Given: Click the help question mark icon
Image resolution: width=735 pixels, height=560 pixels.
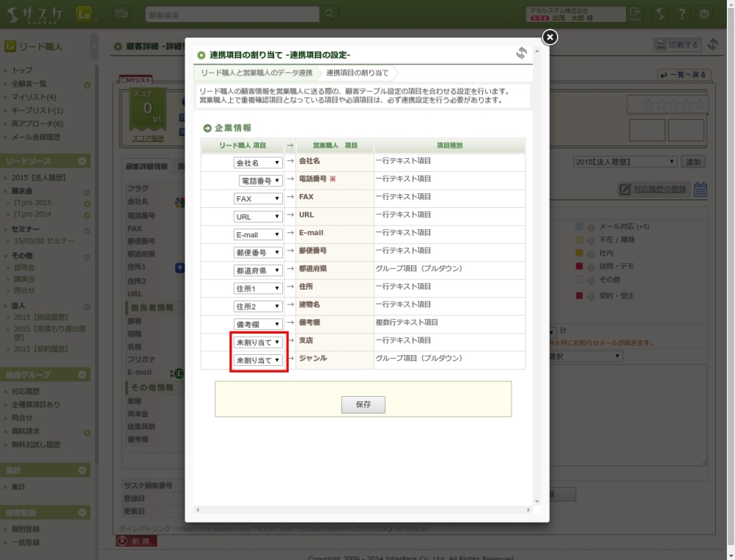Looking at the screenshot, I should click(682, 14).
